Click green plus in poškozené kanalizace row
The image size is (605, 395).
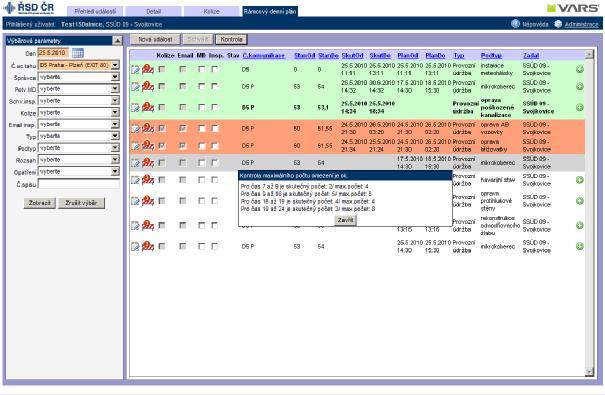click(580, 107)
